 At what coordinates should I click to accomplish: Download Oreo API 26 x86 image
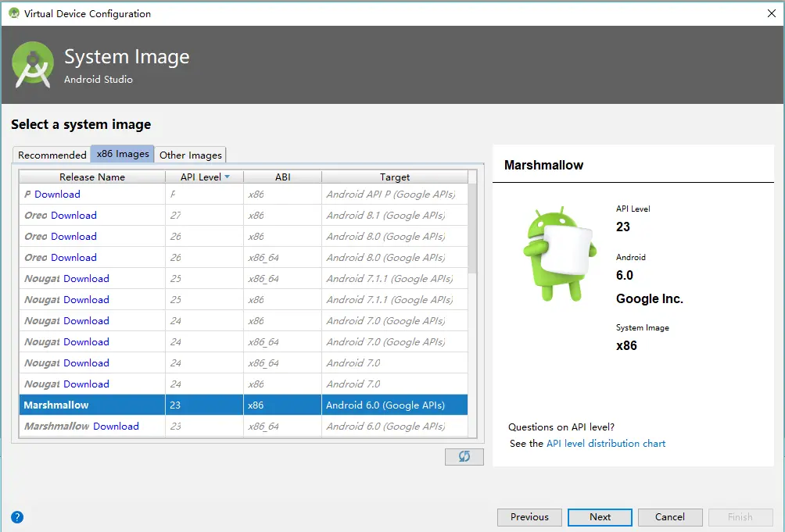[73, 236]
